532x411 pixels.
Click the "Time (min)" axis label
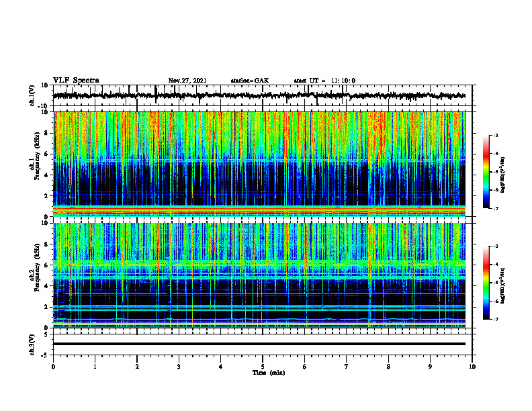click(x=269, y=373)
